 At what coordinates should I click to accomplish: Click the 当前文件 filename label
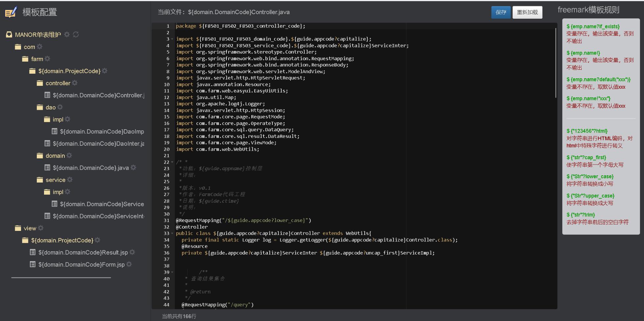click(224, 12)
